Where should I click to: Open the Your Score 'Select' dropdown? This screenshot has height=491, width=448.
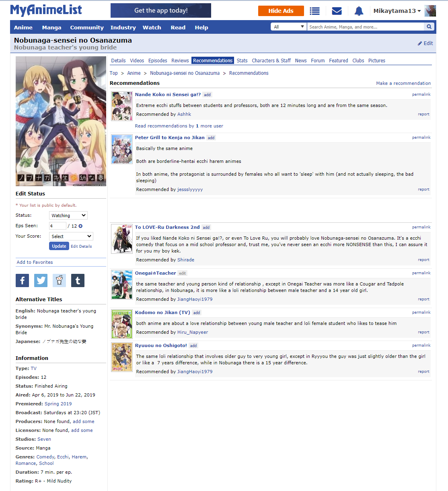71,236
